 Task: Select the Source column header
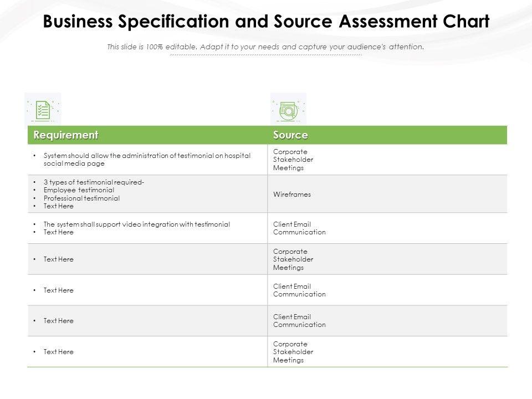click(290, 135)
